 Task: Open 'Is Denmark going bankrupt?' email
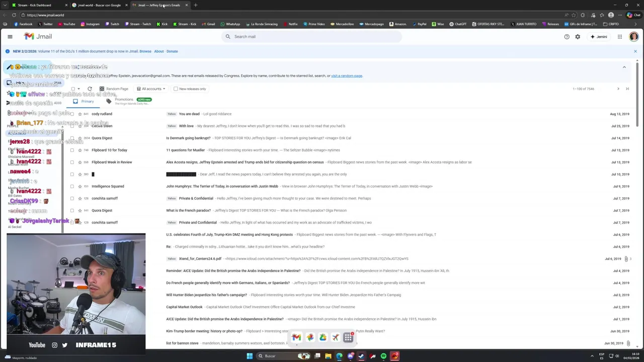[x=188, y=138]
